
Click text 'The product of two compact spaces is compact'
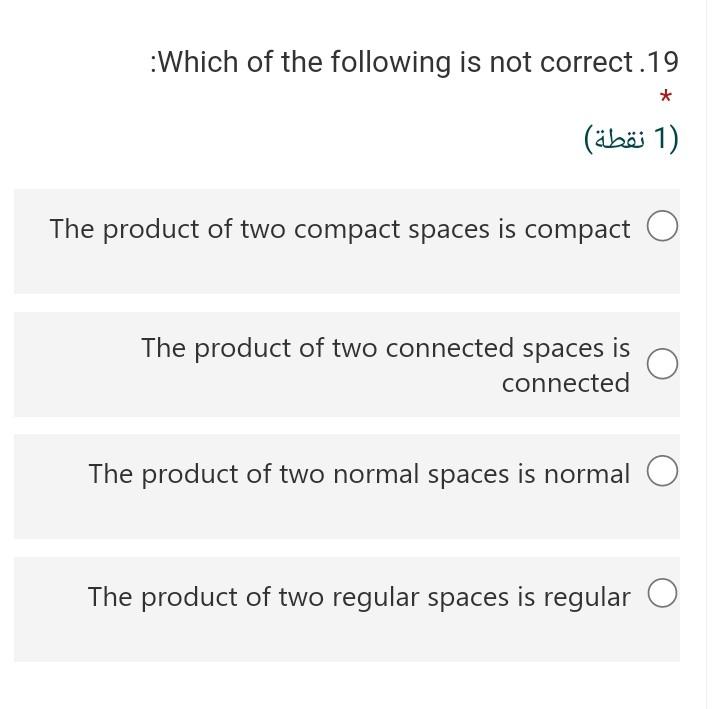(340, 229)
